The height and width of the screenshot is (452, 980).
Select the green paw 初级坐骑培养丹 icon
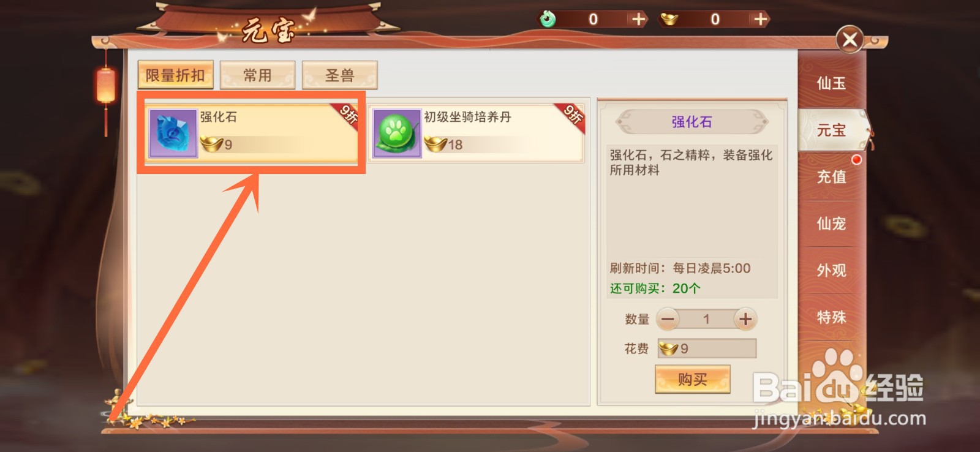click(397, 134)
